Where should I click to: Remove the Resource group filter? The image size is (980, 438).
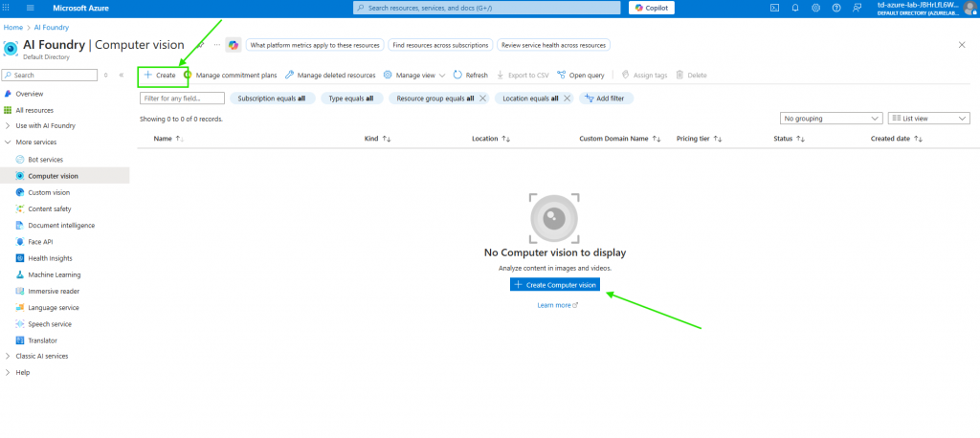482,99
